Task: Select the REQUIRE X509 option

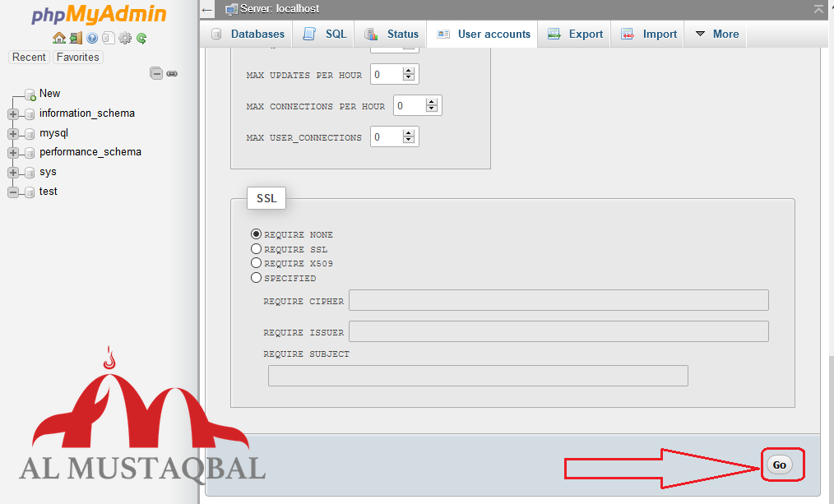Action: (x=256, y=263)
